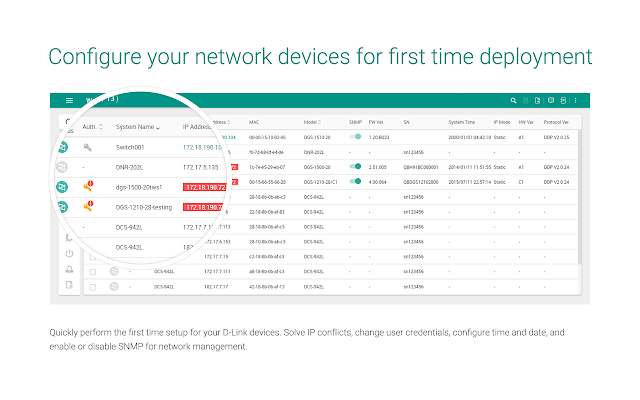Toggle SNMP switch for DGS-1210-28/C1
This screenshot has height=400, width=640.
tap(354, 181)
